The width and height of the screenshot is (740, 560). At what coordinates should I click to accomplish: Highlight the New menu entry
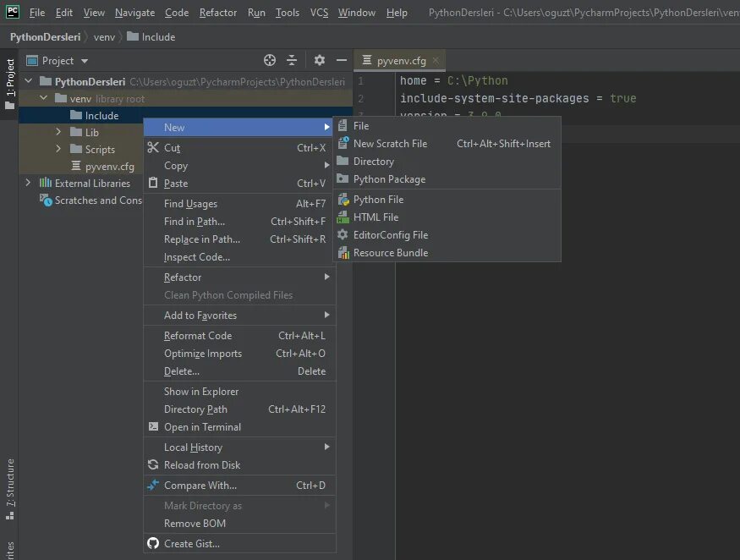tap(239, 127)
